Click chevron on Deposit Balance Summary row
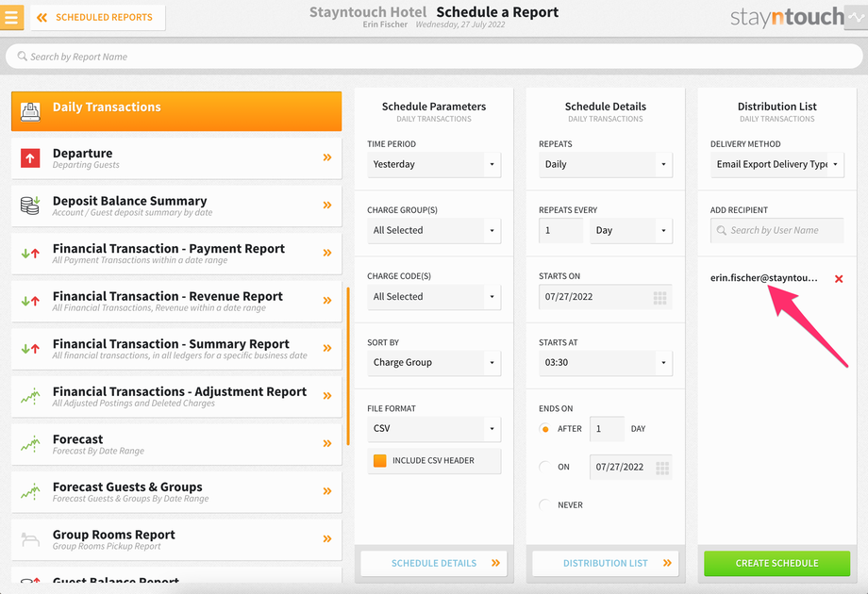Viewport: 868px width, 594px height. 327,206
